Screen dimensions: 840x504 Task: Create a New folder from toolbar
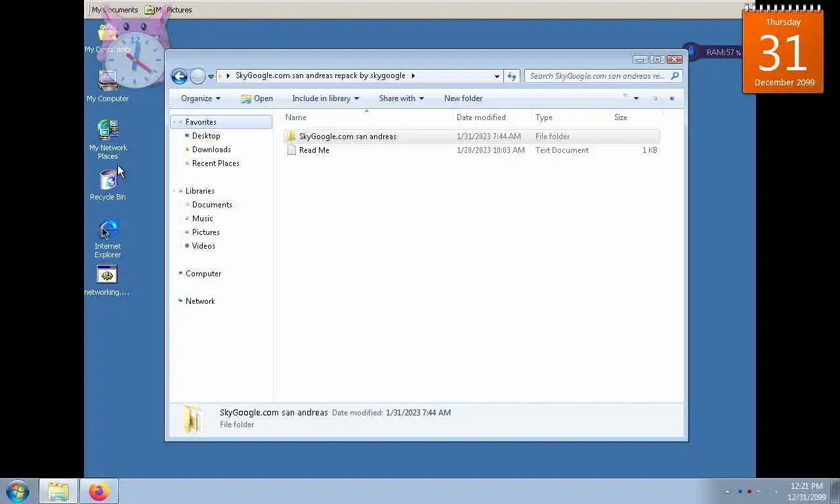click(463, 98)
